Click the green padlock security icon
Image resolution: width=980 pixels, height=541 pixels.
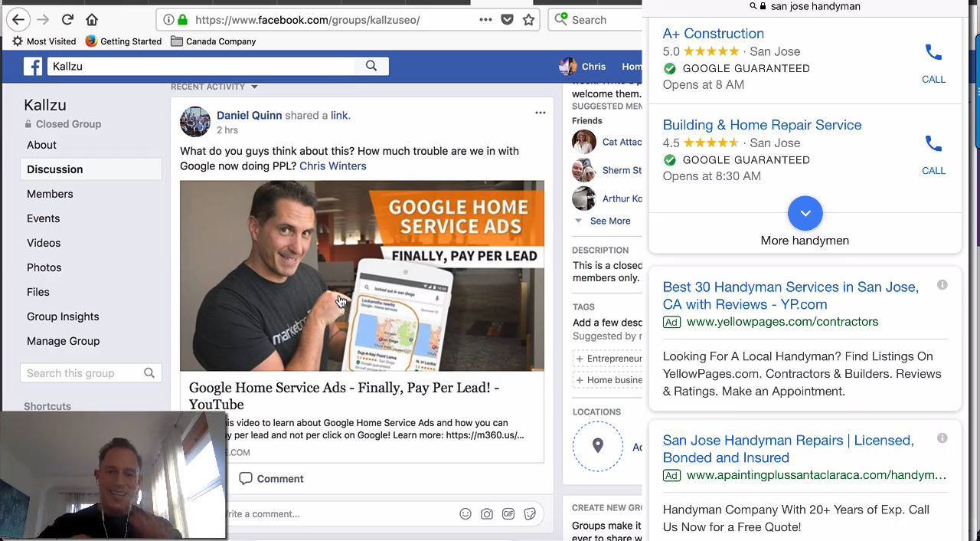coord(182,20)
